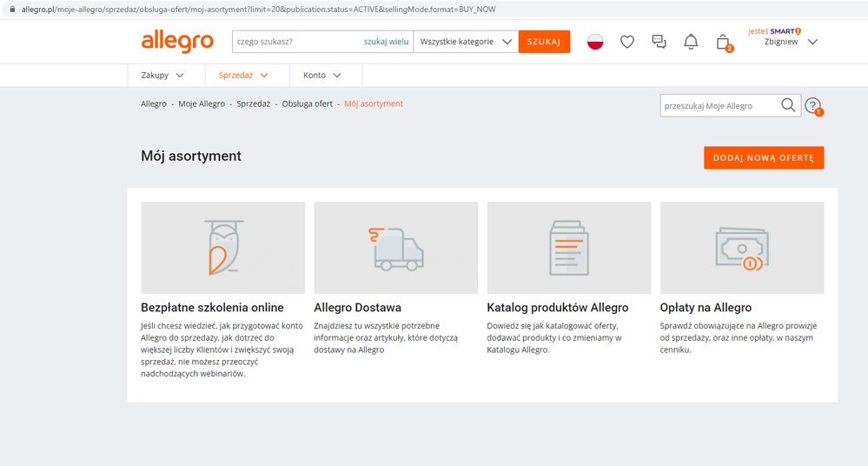868x466 pixels.
Task: Click the browser address bar lock icon
Action: tap(12, 9)
